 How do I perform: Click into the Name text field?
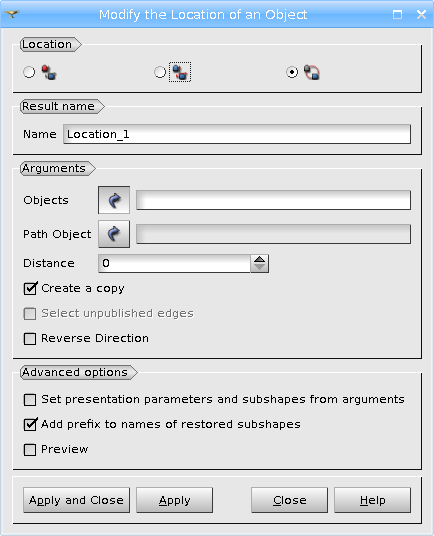[237, 134]
